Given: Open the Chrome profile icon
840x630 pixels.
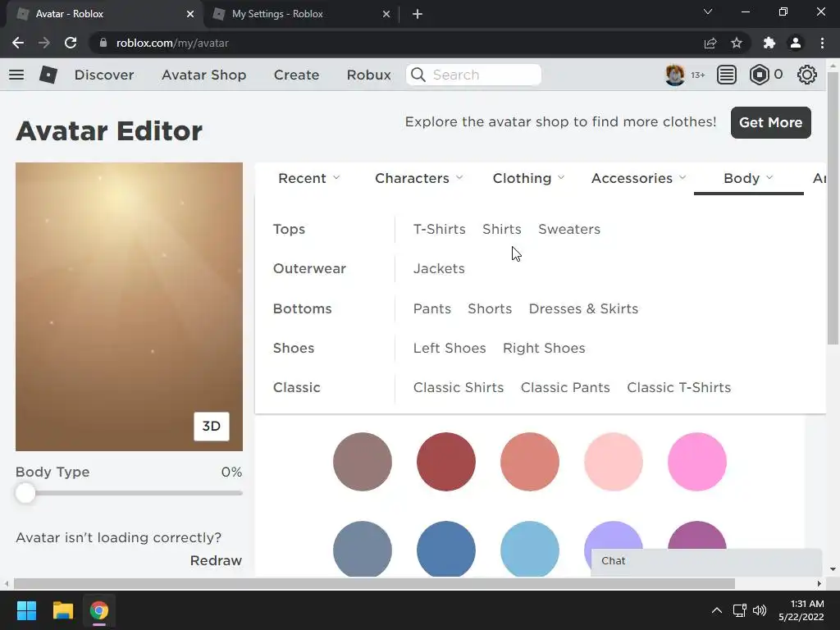Looking at the screenshot, I should pyautogui.click(x=796, y=43).
